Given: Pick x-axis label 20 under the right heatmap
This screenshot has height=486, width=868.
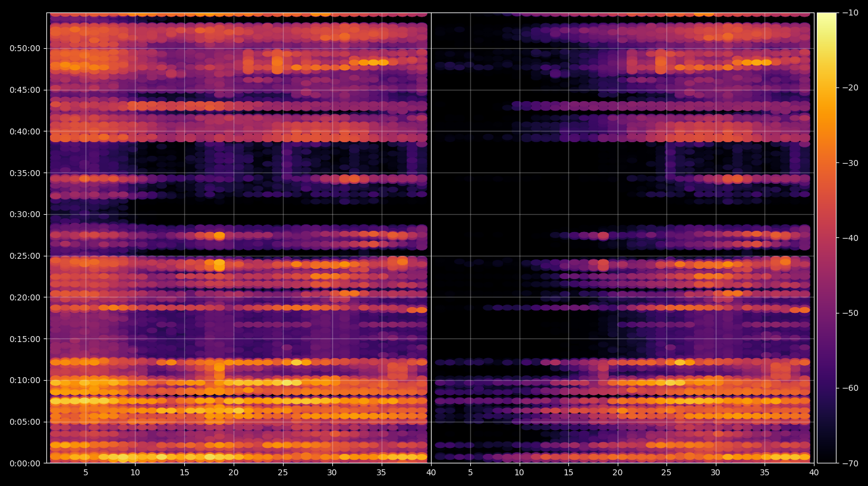Looking at the screenshot, I should click(x=618, y=473).
